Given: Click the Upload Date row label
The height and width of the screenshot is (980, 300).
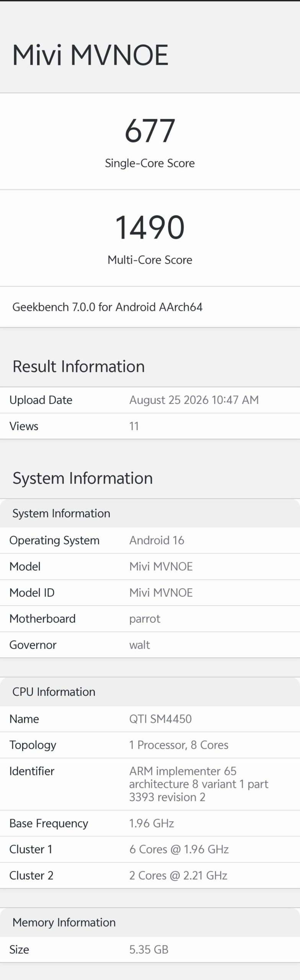Looking at the screenshot, I should coord(41,400).
